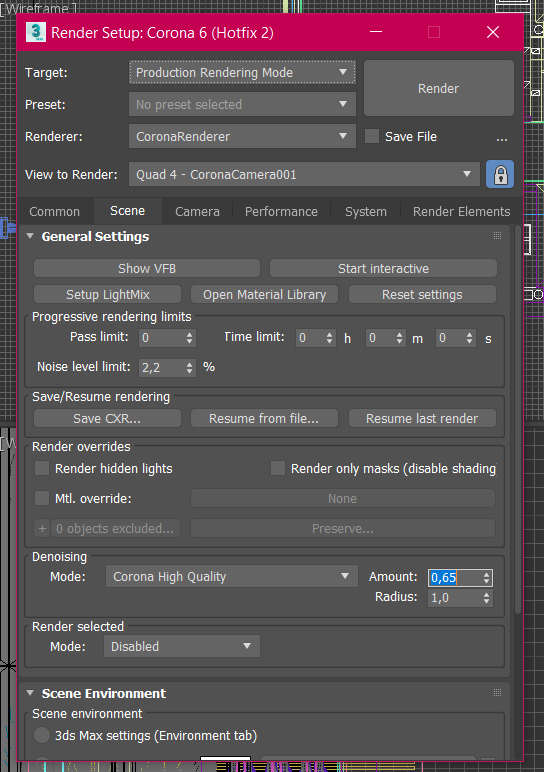Screen dimensions: 544x772
Task: Click Resume last render button
Action: coord(422,418)
